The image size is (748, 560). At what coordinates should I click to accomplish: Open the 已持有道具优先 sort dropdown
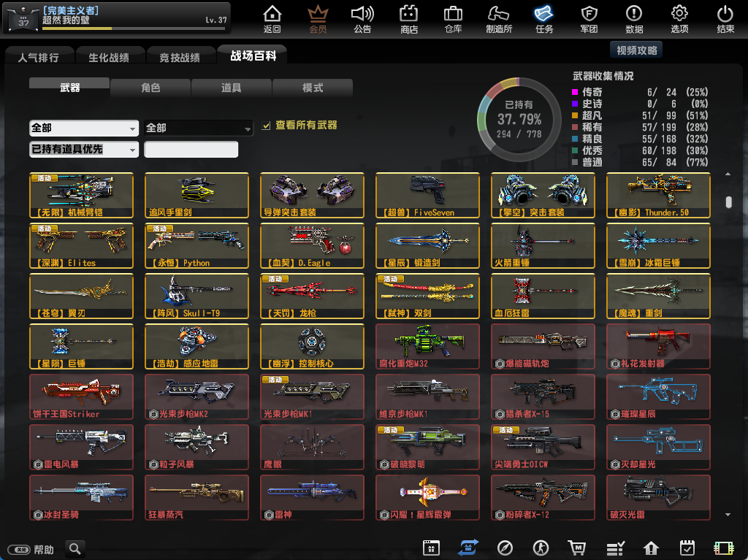click(84, 149)
